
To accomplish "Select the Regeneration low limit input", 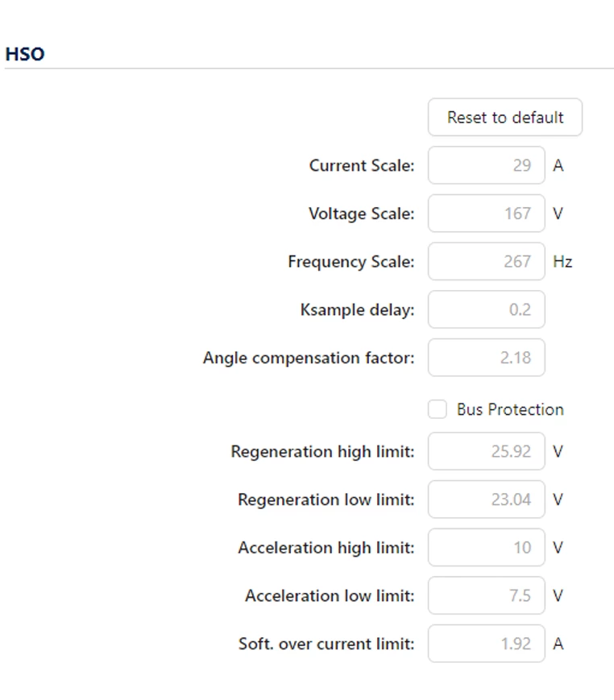I will 487,499.
